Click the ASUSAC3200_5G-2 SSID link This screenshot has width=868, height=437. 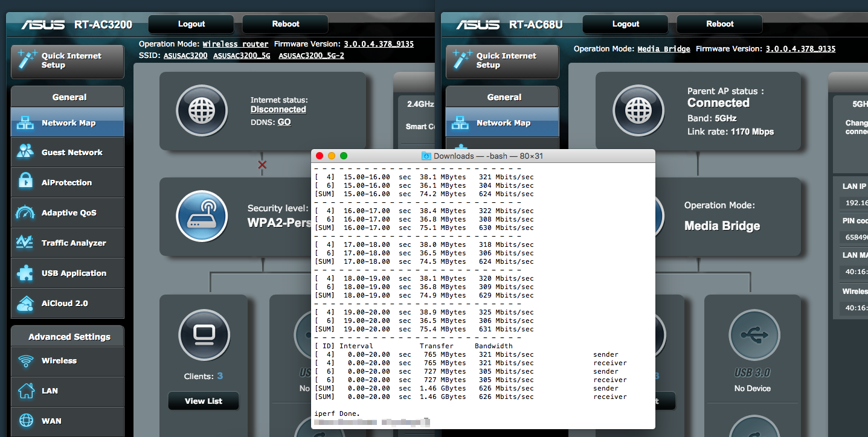pyautogui.click(x=311, y=56)
